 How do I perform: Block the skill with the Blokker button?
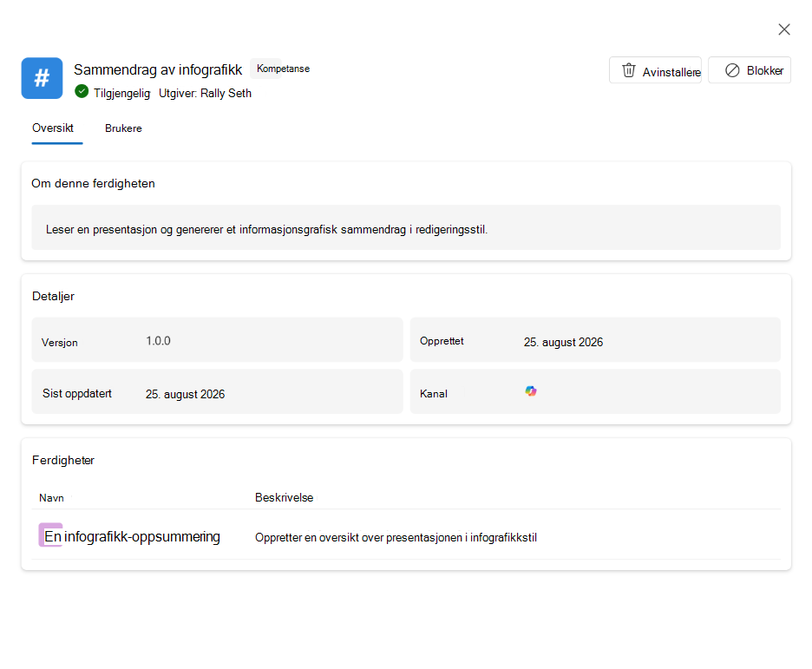coord(750,70)
